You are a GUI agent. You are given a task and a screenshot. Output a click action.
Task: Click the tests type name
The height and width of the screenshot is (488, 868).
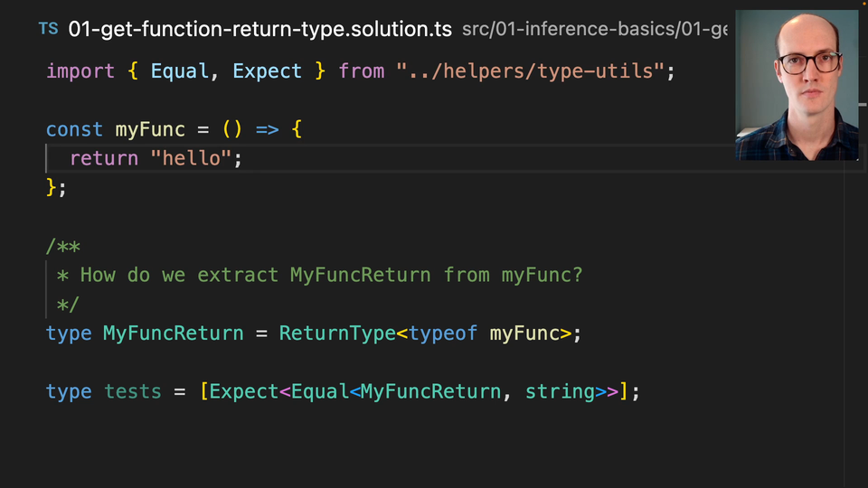pyautogui.click(x=132, y=391)
